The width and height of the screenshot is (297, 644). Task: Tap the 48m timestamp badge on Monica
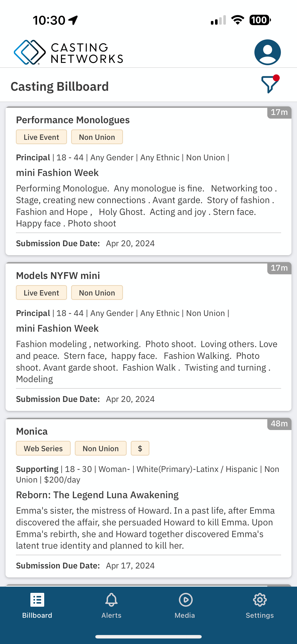click(279, 424)
